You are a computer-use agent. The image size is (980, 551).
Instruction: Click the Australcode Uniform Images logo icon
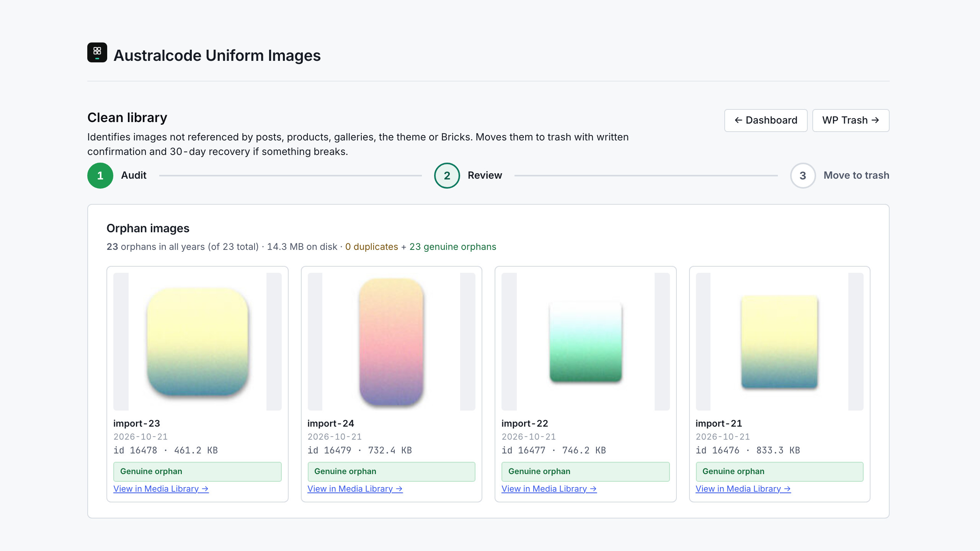click(97, 52)
